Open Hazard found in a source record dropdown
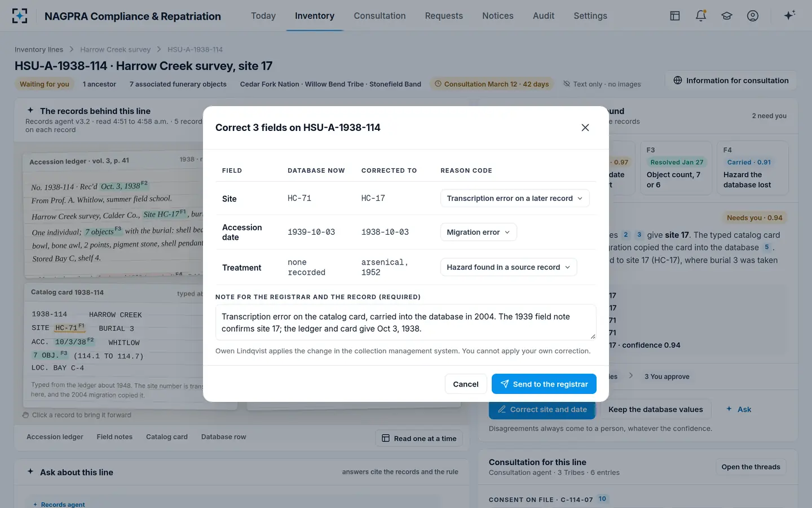The image size is (812, 508). click(x=509, y=267)
